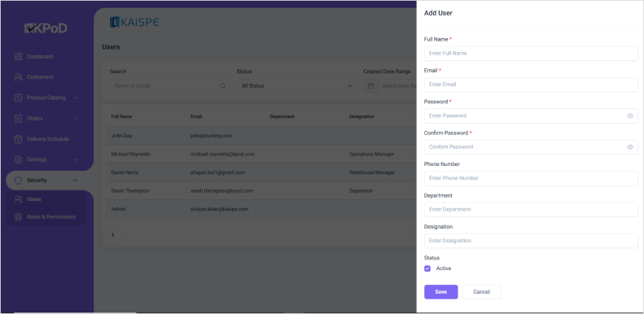Click the Users sidebar icon
The height and width of the screenshot is (314, 644).
[18, 199]
